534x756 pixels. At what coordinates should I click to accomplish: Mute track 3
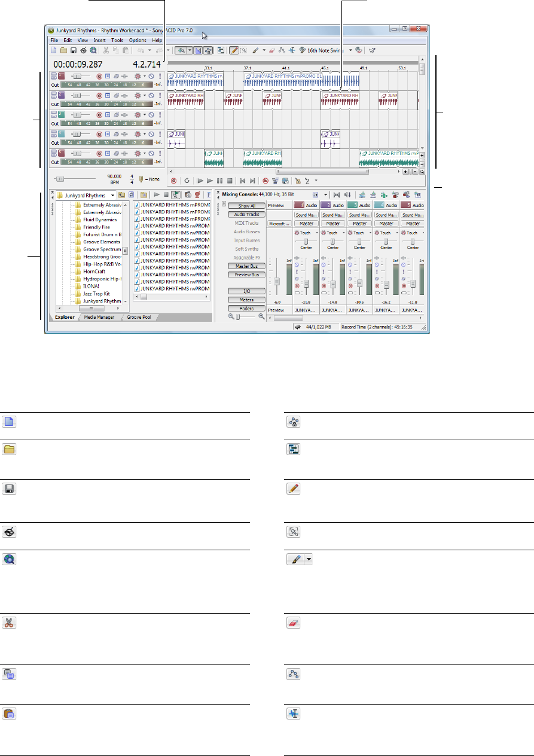click(x=151, y=114)
